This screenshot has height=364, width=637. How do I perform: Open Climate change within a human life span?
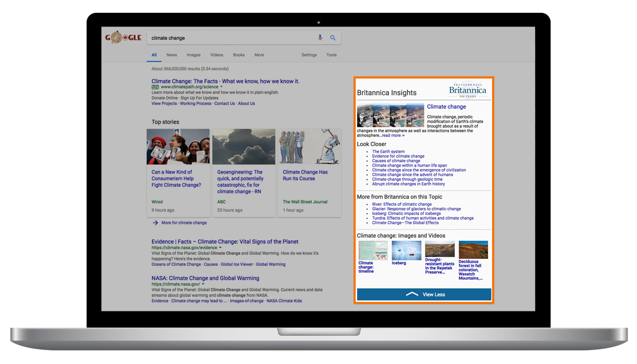coord(409,166)
